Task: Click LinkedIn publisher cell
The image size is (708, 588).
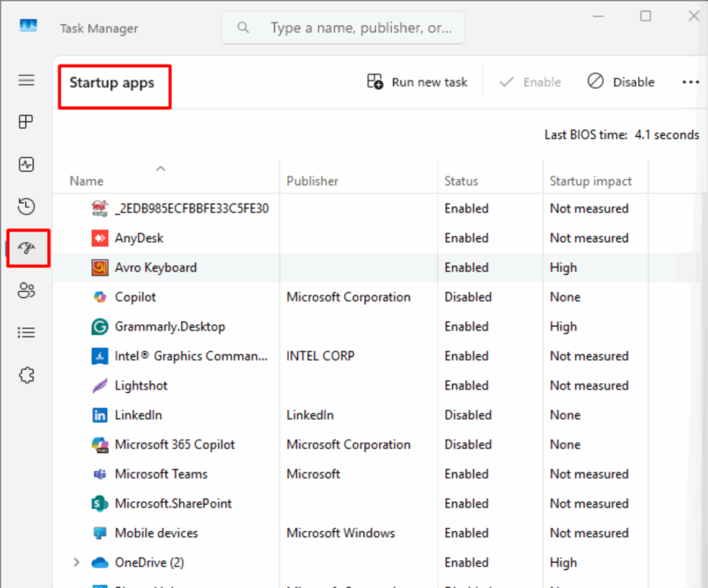Action: [x=310, y=415]
